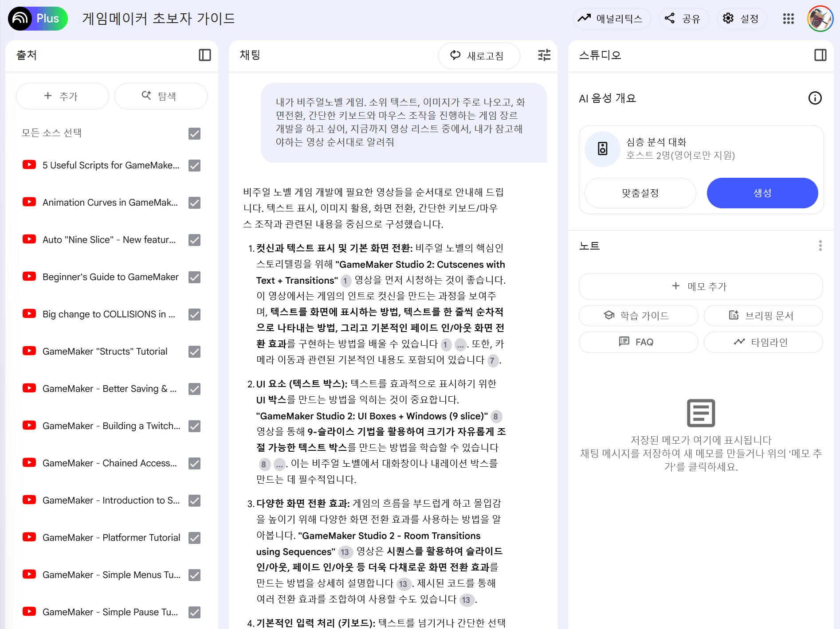Click YouTube icon of Beginner's Guide source

[x=29, y=277]
